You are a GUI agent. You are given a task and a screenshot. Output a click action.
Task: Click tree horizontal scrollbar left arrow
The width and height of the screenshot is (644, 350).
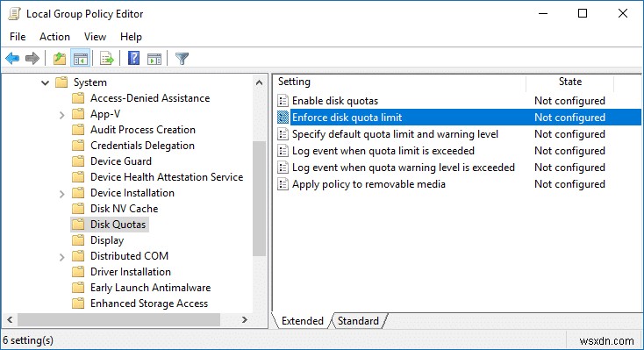pyautogui.click(x=10, y=319)
